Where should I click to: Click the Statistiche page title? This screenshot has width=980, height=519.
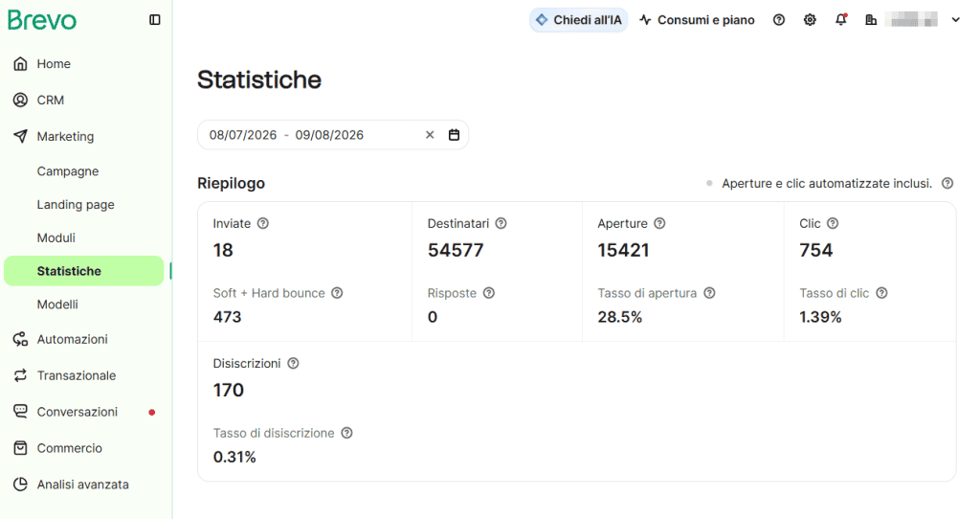click(259, 80)
